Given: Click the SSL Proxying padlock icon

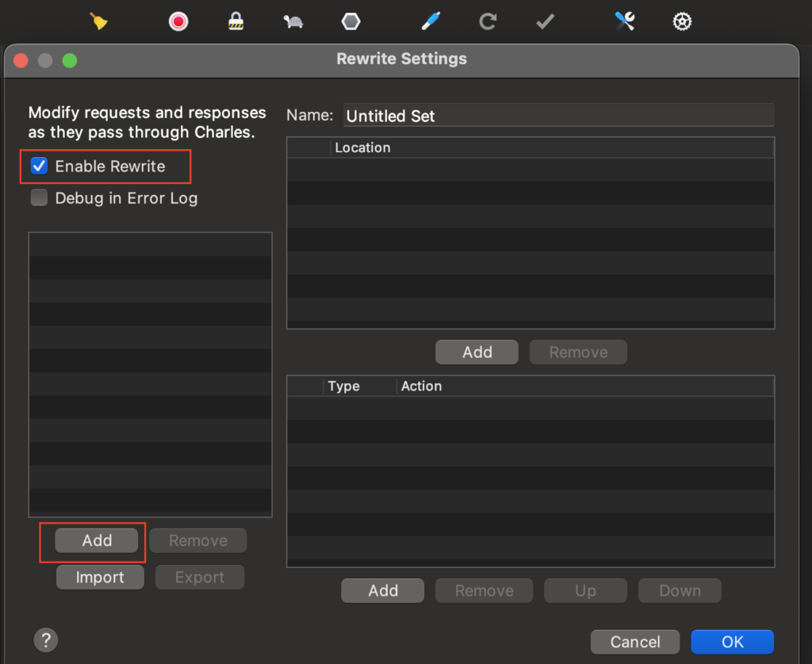Looking at the screenshot, I should (236, 21).
